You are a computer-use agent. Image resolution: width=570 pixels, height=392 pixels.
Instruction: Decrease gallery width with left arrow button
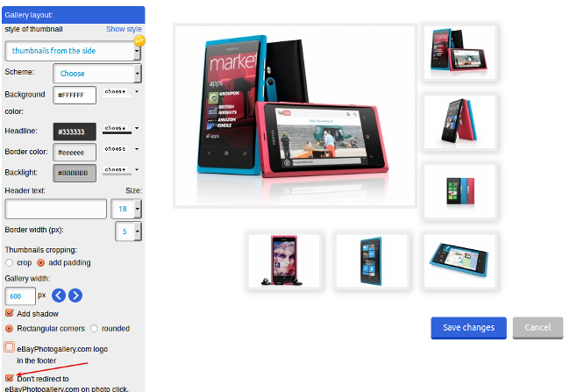[59, 296]
